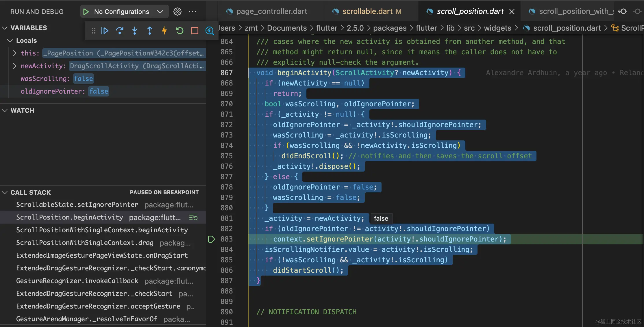Click the wasScrolling false value
This screenshot has width=644, height=327.
(x=83, y=79)
